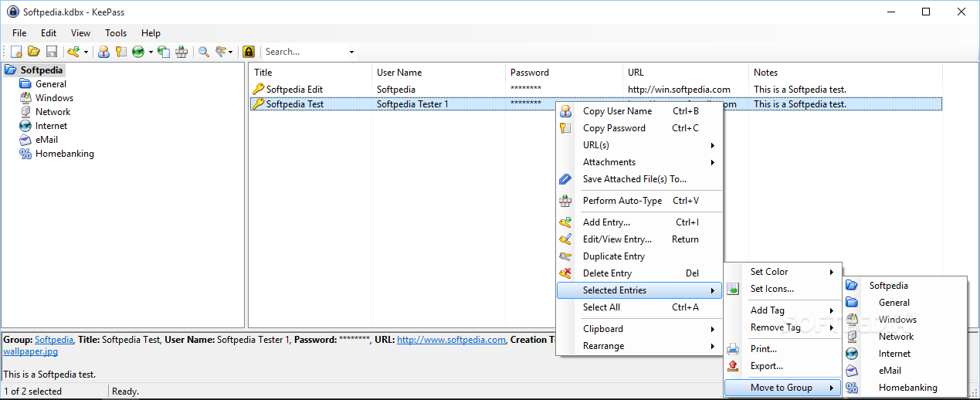Choose Edit/View Entry... in context menu

point(639,239)
